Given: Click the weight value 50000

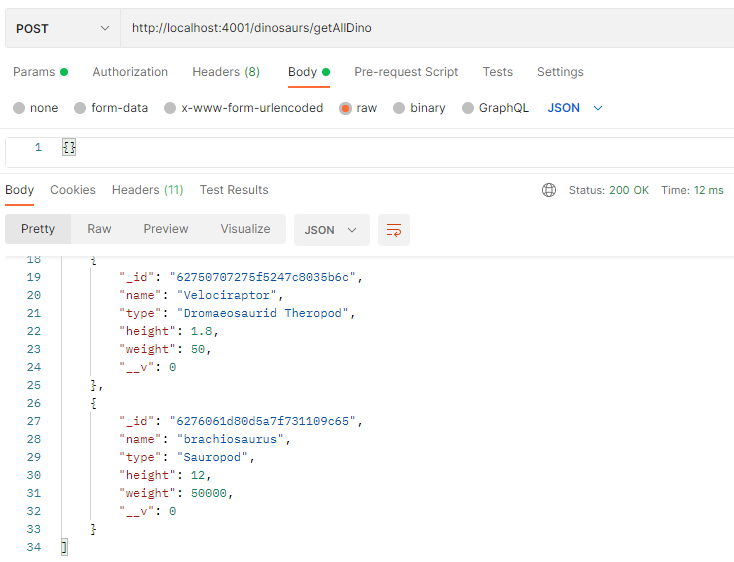Looking at the screenshot, I should tap(209, 493).
